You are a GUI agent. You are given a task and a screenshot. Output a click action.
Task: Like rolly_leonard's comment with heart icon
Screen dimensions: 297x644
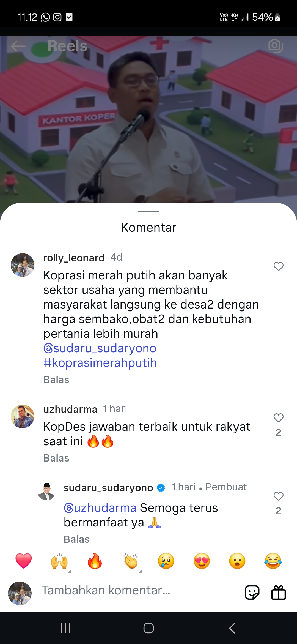[278, 266]
